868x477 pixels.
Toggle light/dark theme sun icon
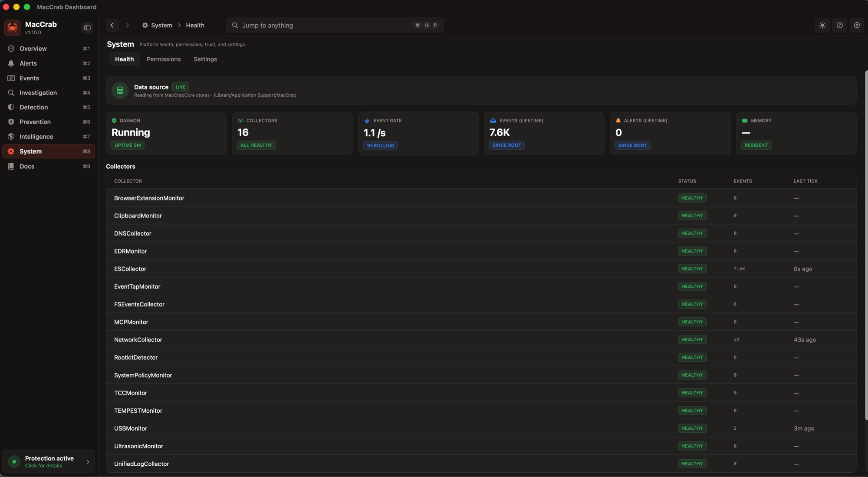click(x=822, y=25)
